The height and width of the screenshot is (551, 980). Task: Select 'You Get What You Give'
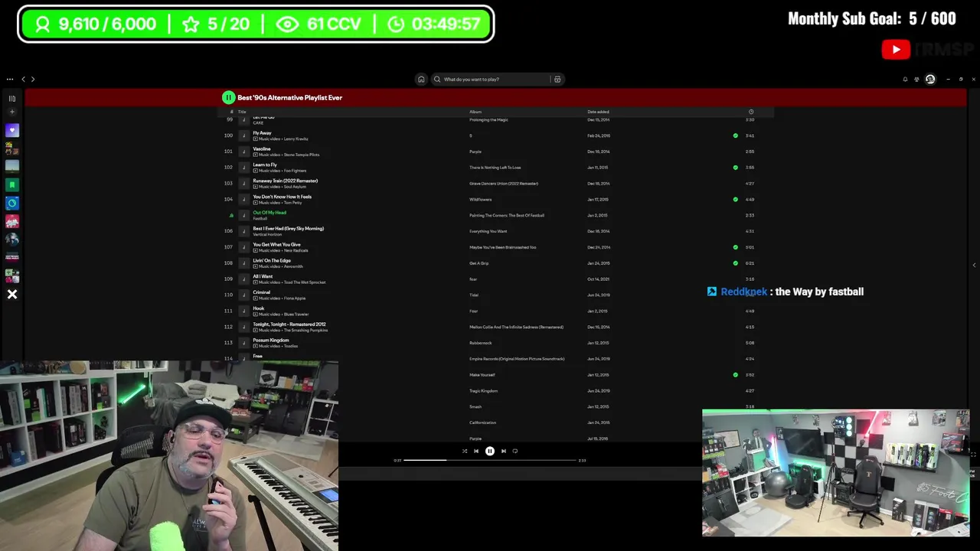click(276, 244)
